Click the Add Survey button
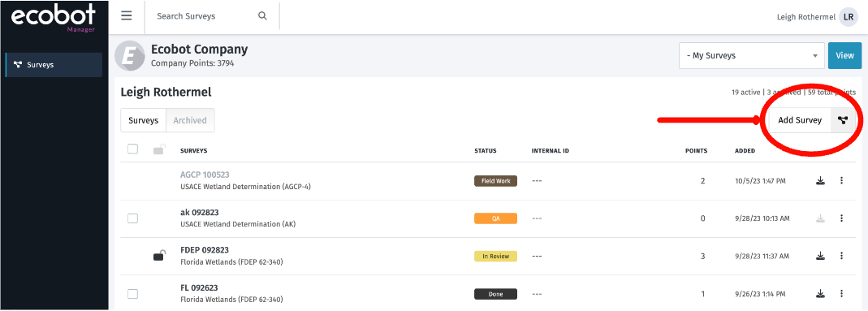868x311 pixels. click(x=800, y=120)
